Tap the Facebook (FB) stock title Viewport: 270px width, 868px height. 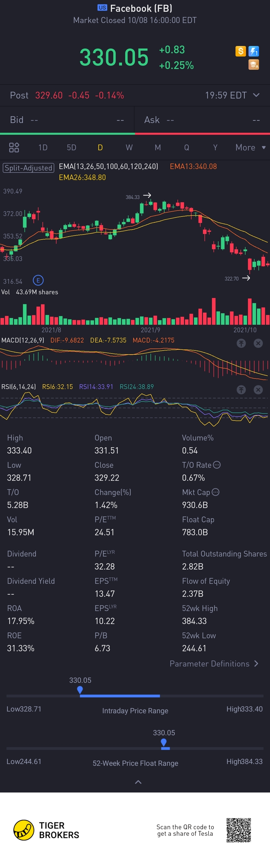(141, 8)
